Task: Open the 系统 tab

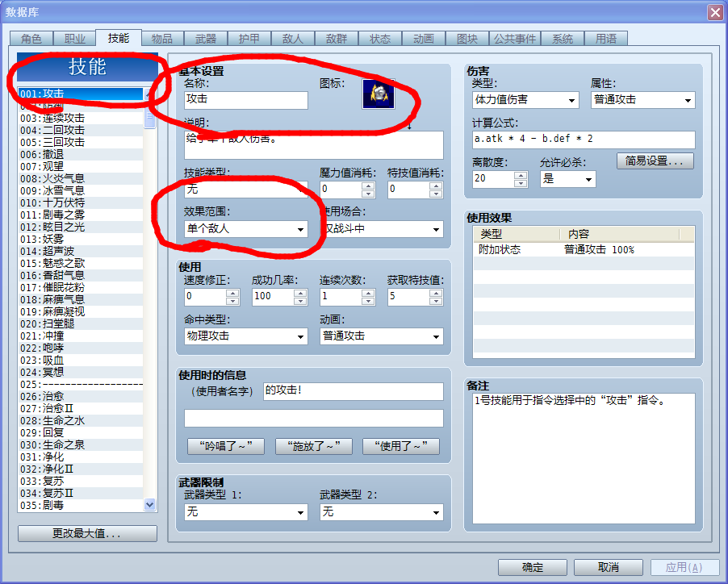Action: click(x=563, y=39)
